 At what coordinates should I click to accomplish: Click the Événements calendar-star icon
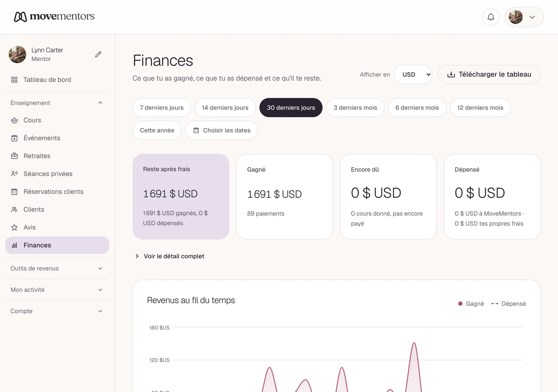click(x=14, y=138)
